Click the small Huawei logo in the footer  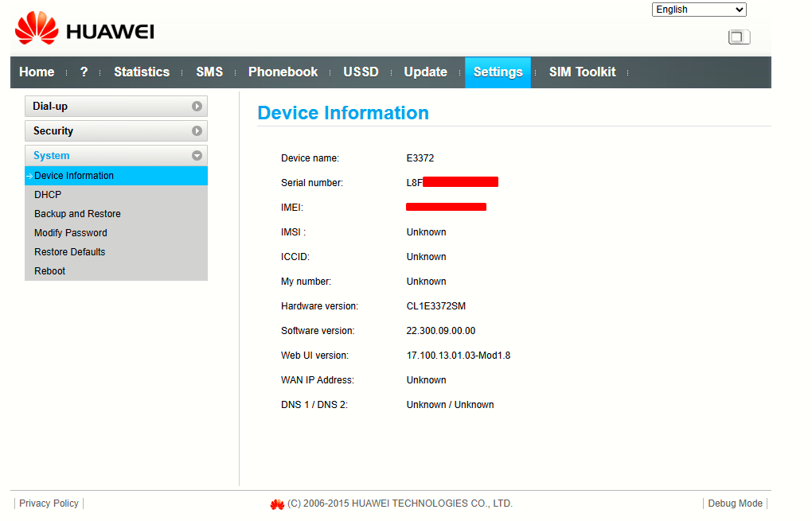coord(277,504)
